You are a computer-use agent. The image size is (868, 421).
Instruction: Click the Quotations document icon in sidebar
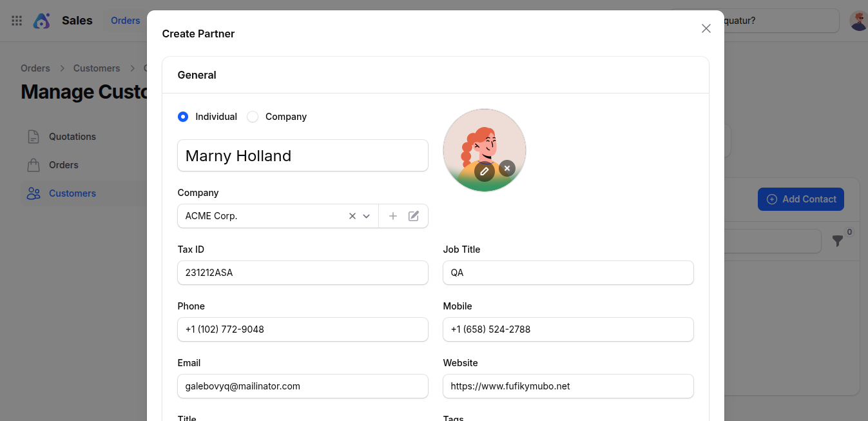tap(33, 136)
